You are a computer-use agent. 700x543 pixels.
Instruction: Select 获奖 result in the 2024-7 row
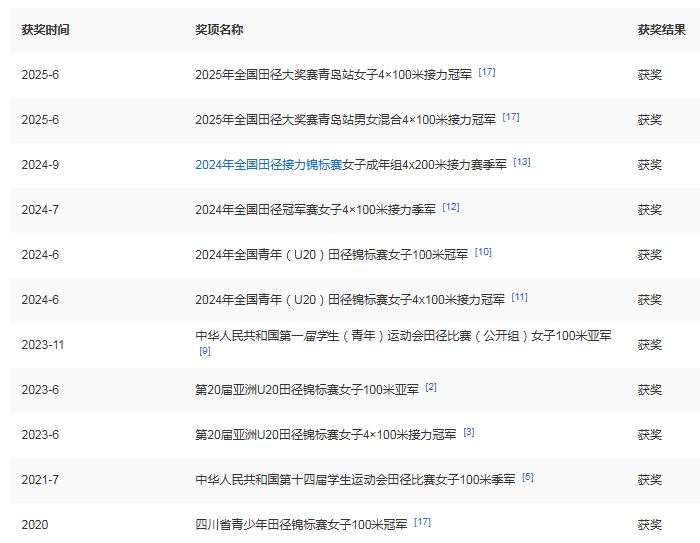pyautogui.click(x=650, y=210)
